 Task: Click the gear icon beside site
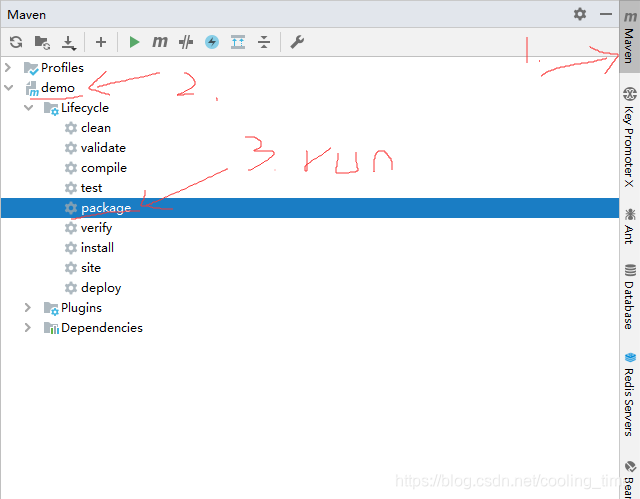point(71,268)
